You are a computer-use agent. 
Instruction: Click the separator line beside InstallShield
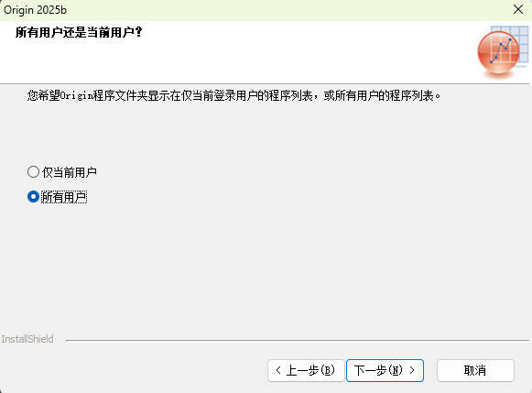click(298, 340)
